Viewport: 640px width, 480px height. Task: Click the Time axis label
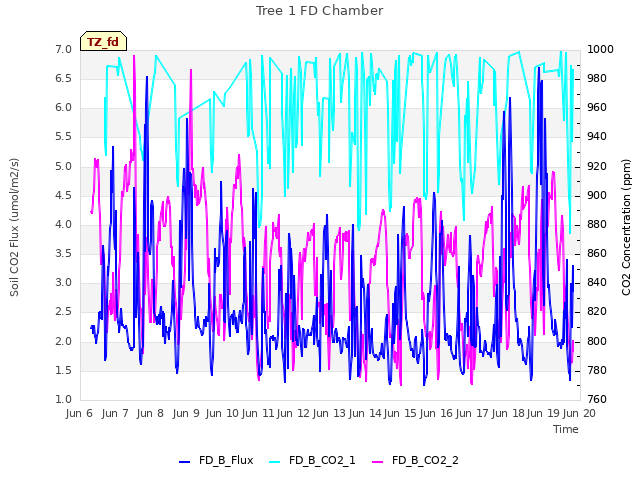[x=566, y=429]
